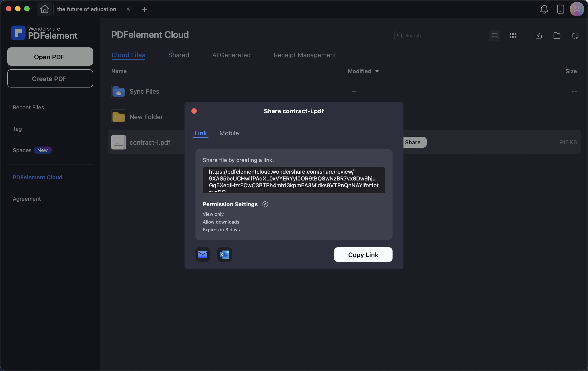Screen dimensions: 588x371
Task: Click 'Allow downloads' permission text
Action: point(221,222)
